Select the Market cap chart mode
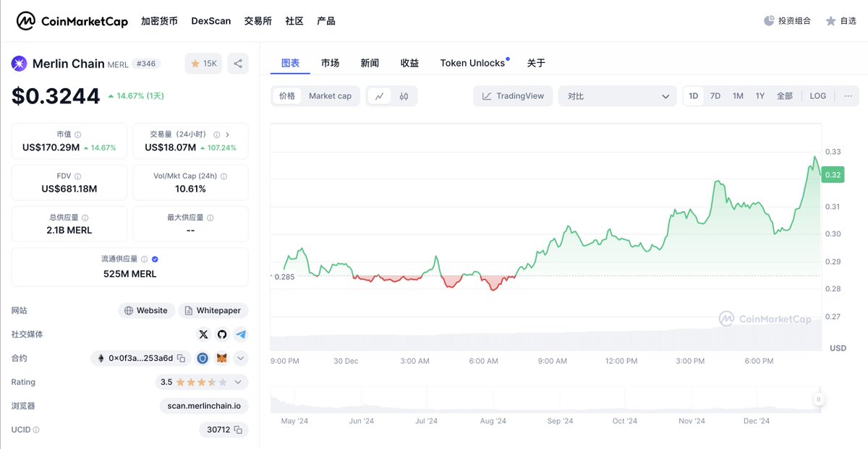The height and width of the screenshot is (449, 868). click(x=330, y=96)
